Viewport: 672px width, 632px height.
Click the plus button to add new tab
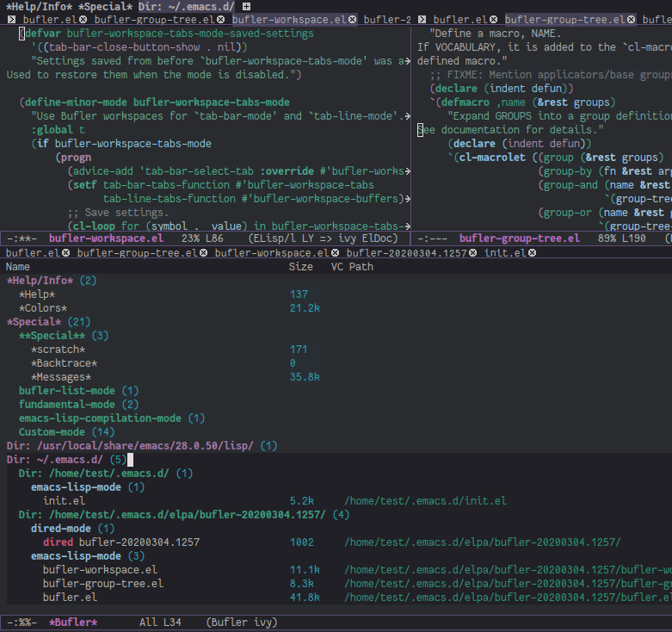pos(246,6)
